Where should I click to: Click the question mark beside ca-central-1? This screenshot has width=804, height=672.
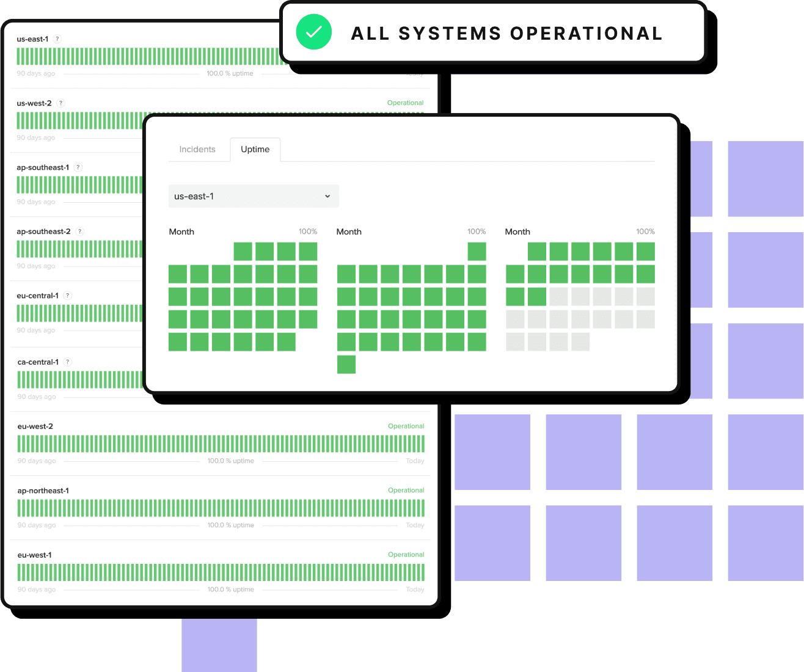pos(68,362)
